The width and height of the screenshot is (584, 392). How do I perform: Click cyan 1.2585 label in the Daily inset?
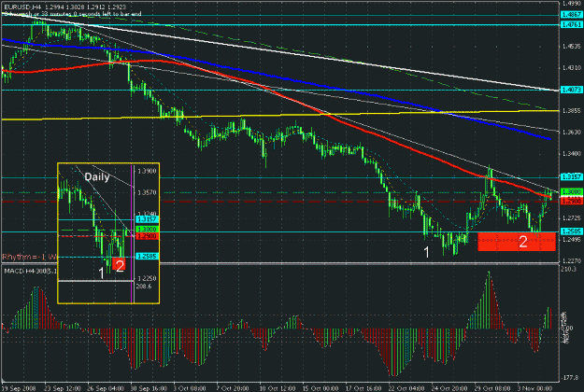[x=147, y=256]
